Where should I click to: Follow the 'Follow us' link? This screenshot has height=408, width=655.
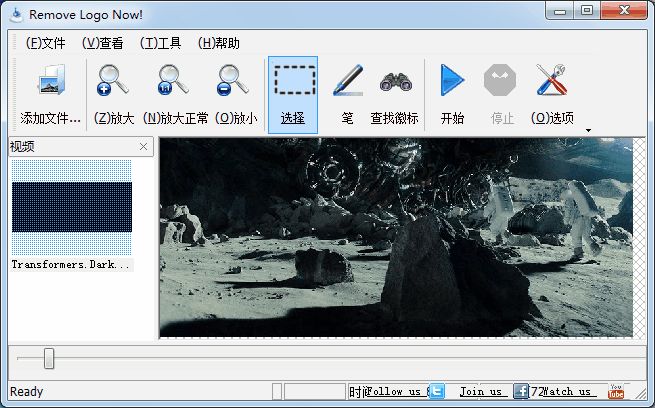tap(394, 391)
